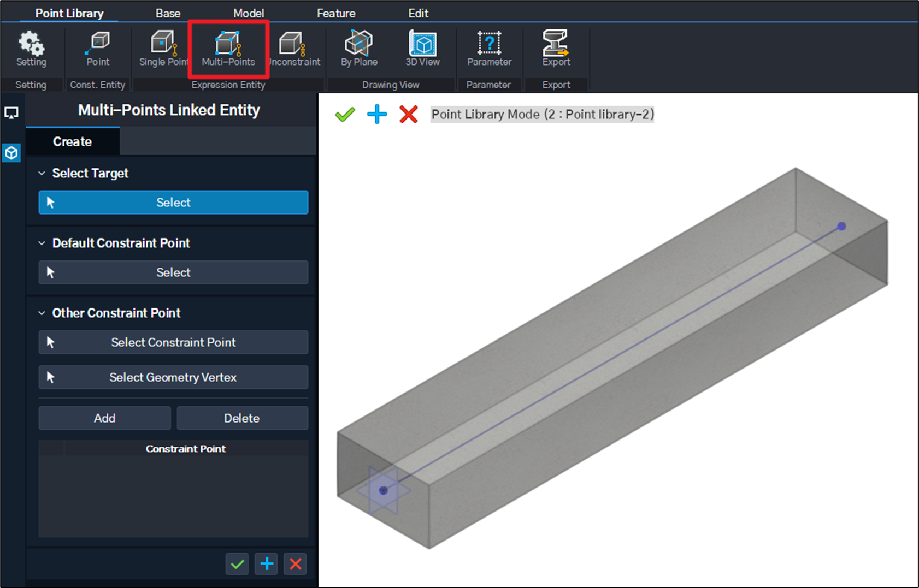
Task: Switch to 3D View
Action: [422, 48]
